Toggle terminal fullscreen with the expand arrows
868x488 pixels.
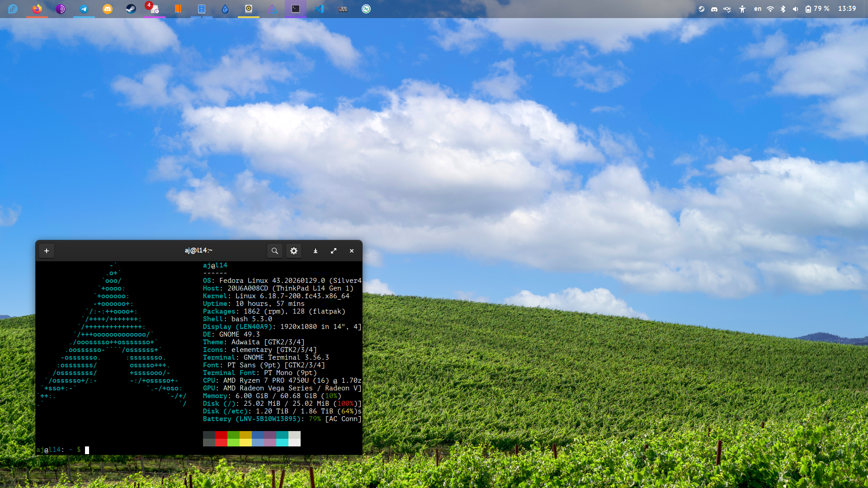click(334, 251)
